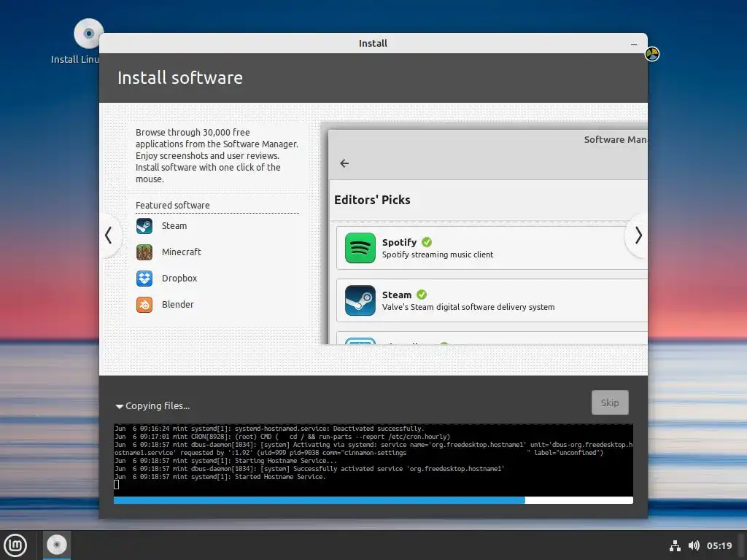Open the network connections tray icon
Screen dimensions: 747x560
pos(675,545)
